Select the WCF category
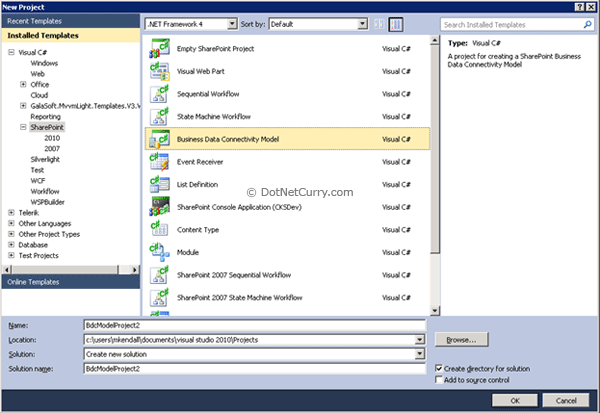 coord(38,181)
